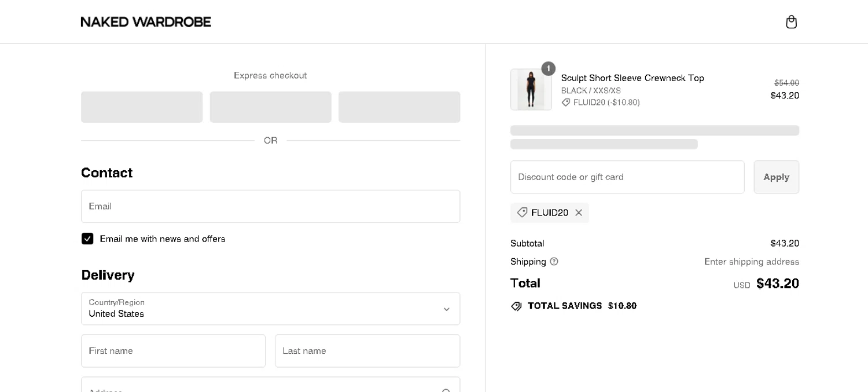868x392 pixels.
Task: Click the middle express checkout placeholder button
Action: coord(270,107)
